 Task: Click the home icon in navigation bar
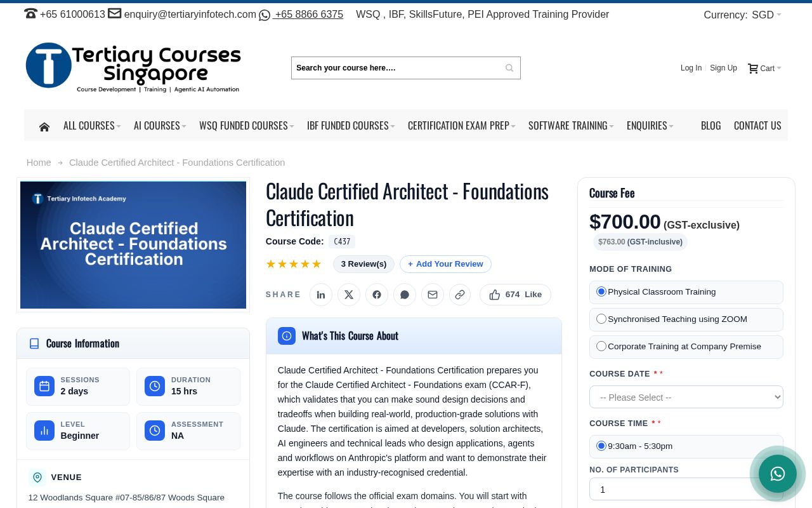click(44, 126)
